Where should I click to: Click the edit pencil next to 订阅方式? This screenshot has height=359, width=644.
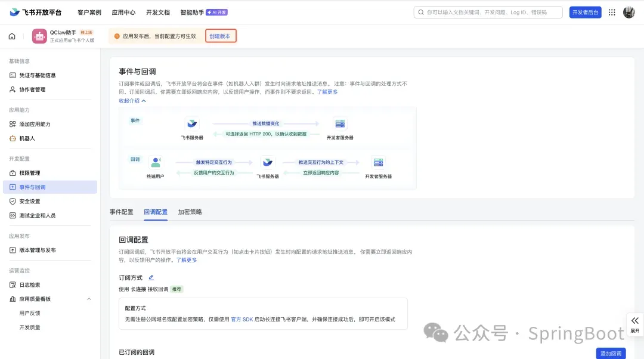click(x=151, y=277)
